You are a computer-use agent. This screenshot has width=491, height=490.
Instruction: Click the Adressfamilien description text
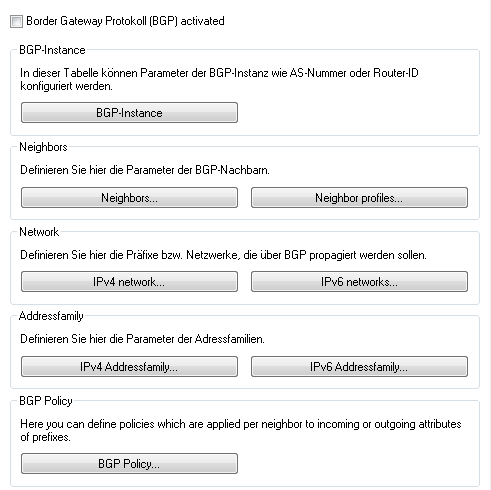(142, 339)
